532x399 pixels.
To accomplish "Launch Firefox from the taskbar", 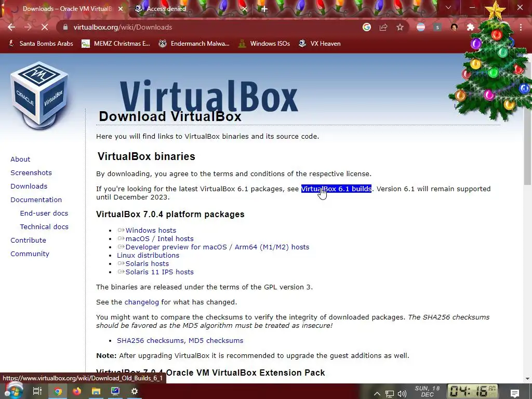I will (77, 392).
